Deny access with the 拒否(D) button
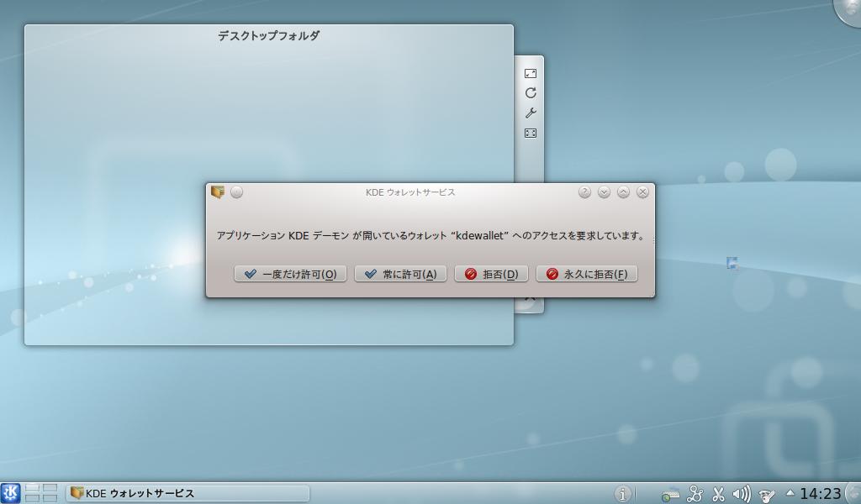The width and height of the screenshot is (861, 504). (491, 274)
